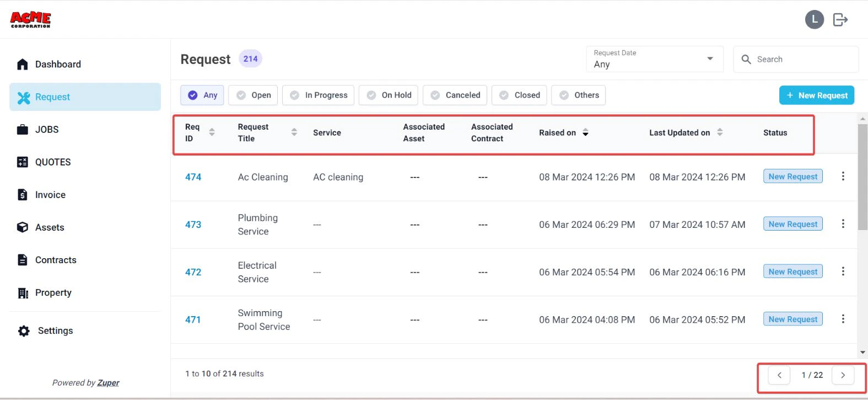Open the Property section
This screenshot has width=868, height=400.
[85, 292]
